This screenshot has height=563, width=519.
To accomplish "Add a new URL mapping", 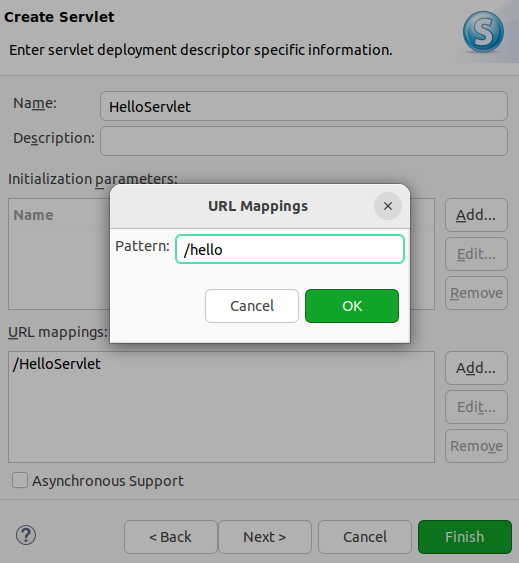I will [x=476, y=368].
